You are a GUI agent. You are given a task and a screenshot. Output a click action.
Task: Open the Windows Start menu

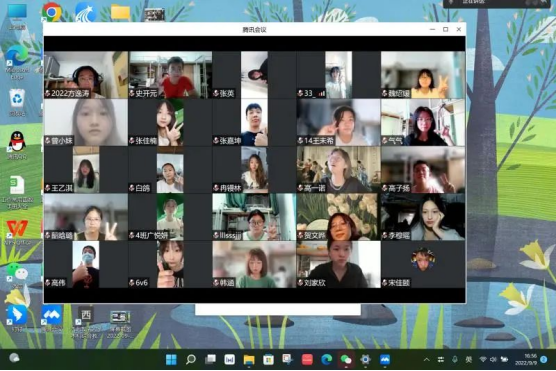(x=171, y=360)
